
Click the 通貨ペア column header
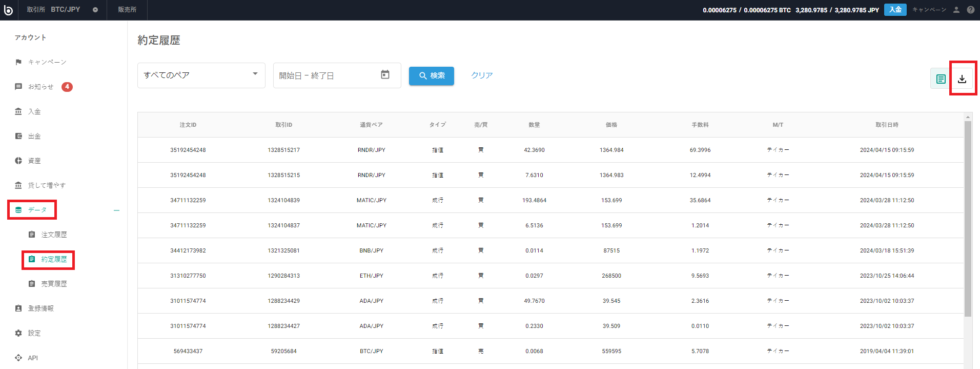click(371, 125)
